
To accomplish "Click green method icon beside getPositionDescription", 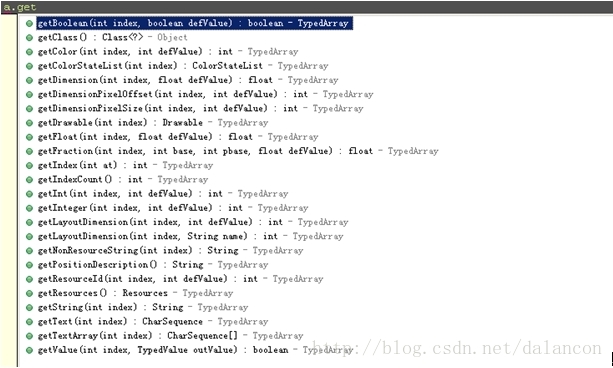I will [x=29, y=265].
